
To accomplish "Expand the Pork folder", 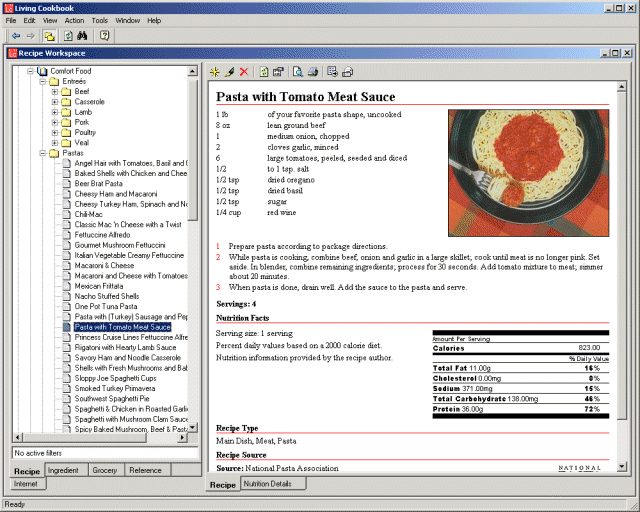I will coord(55,122).
